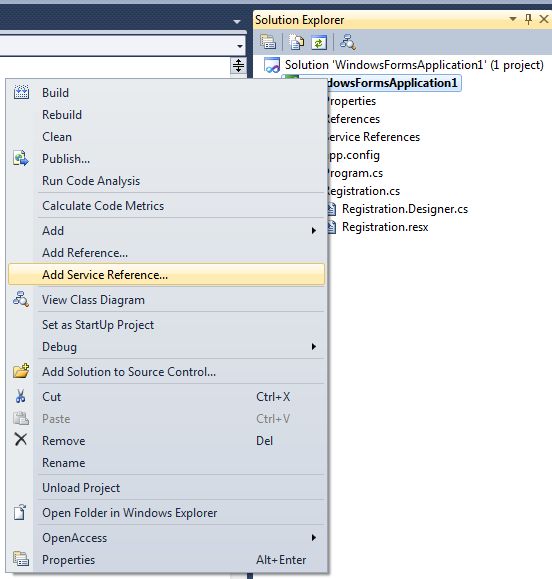Click the Refresh icon in Solution Explorer

pyautogui.click(x=319, y=42)
